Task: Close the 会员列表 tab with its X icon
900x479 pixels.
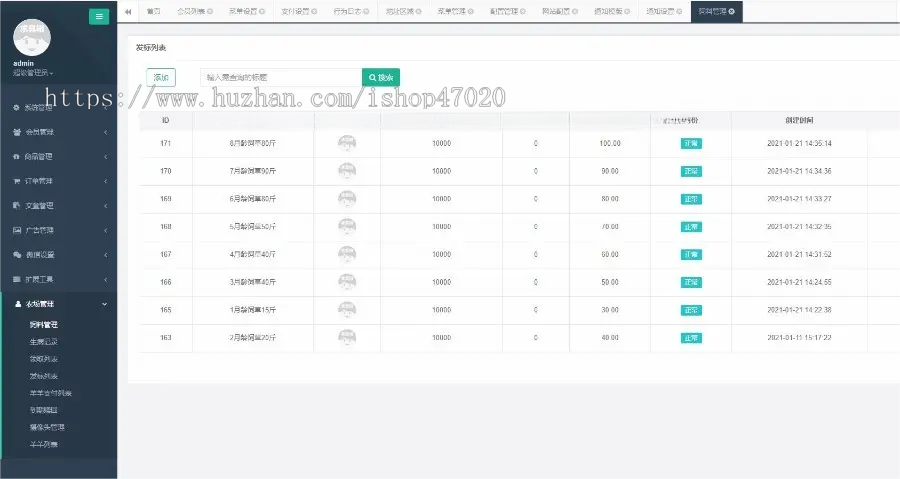Action: [x=210, y=11]
